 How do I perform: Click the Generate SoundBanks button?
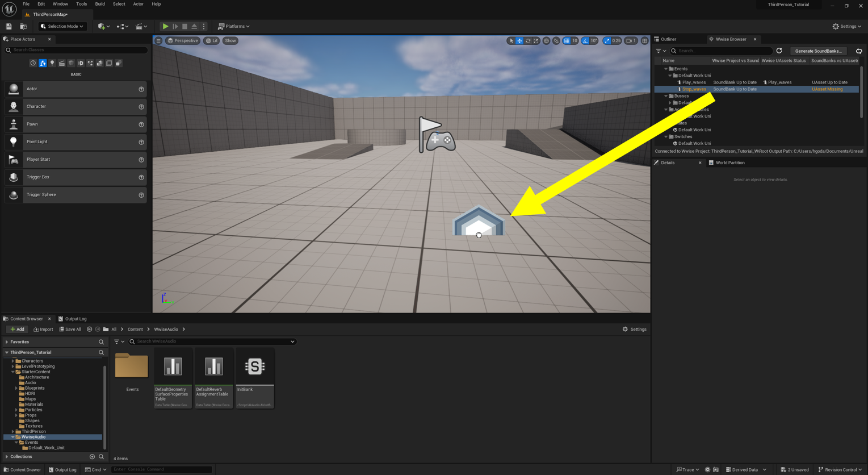click(818, 51)
